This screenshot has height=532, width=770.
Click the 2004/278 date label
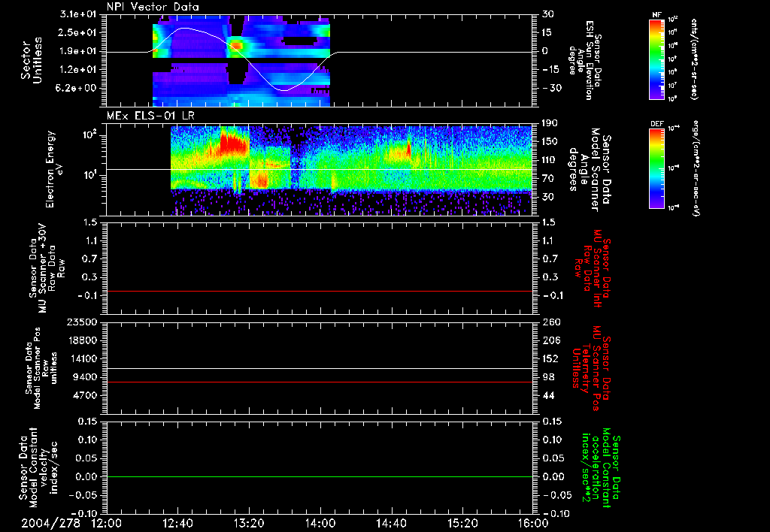click(x=50, y=523)
